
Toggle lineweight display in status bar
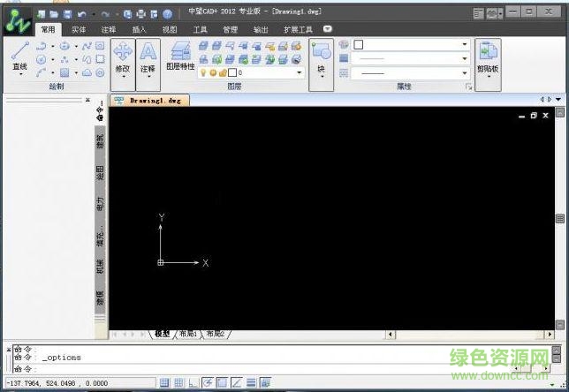point(251,382)
